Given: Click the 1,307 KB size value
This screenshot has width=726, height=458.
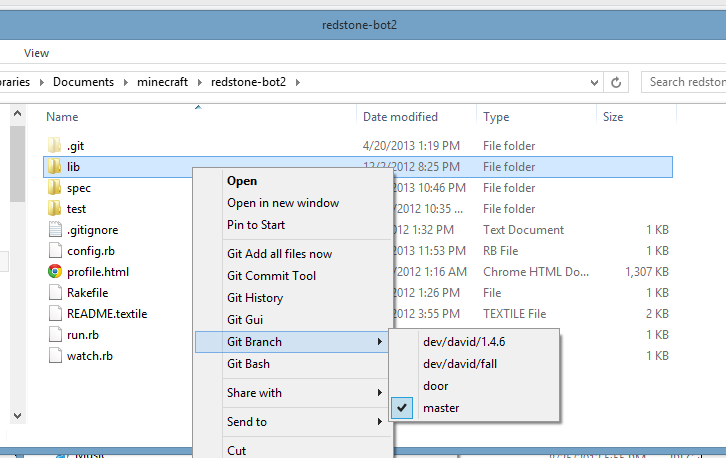Looking at the screenshot, I should [x=647, y=272].
